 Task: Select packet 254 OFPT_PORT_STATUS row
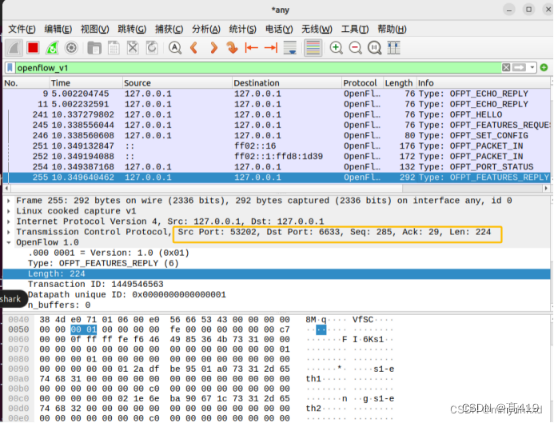(x=276, y=167)
